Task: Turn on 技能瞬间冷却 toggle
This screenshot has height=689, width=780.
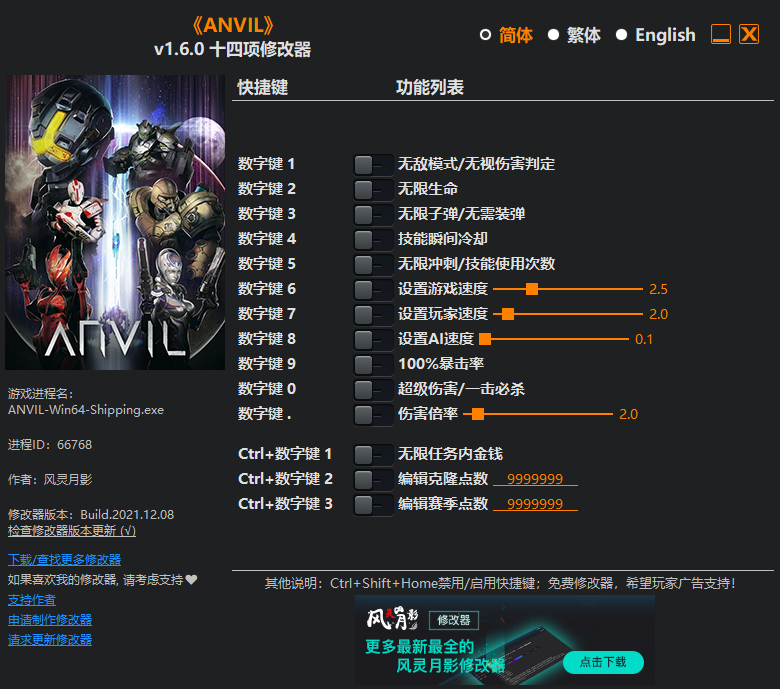Action: click(373, 240)
